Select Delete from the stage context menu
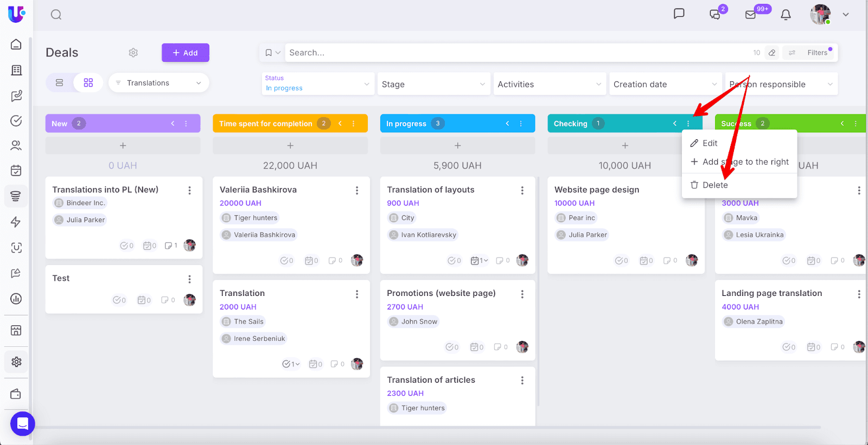 click(714, 185)
